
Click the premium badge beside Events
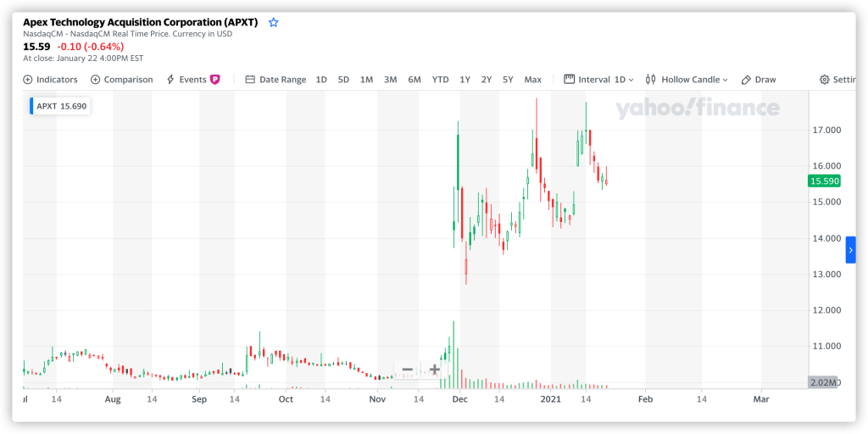pos(215,80)
